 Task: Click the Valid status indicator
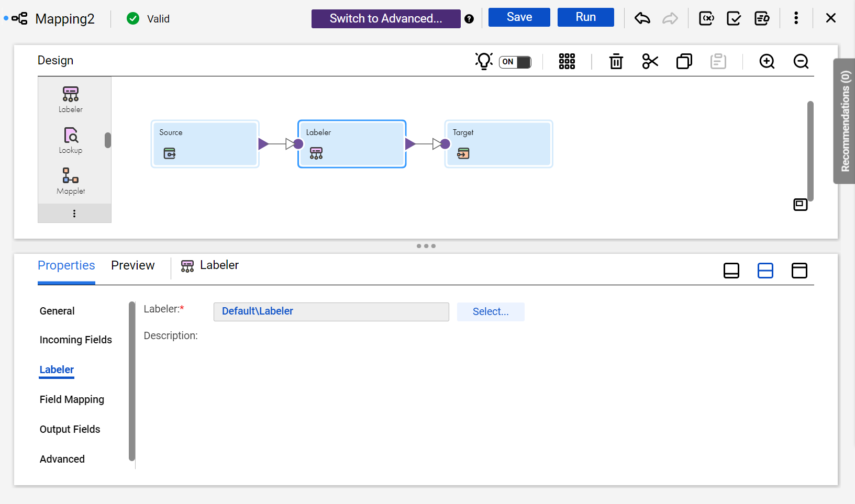[x=148, y=19]
